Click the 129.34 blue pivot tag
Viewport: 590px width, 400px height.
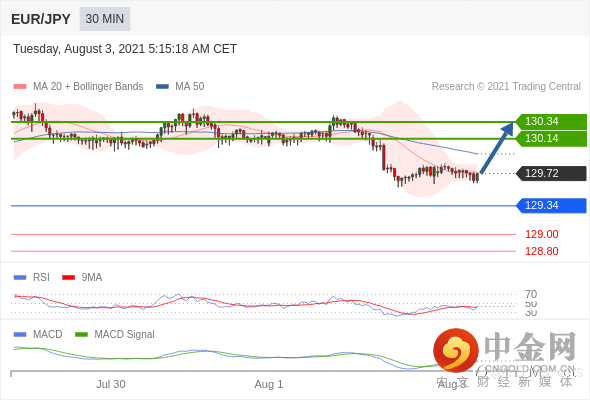[551, 205]
